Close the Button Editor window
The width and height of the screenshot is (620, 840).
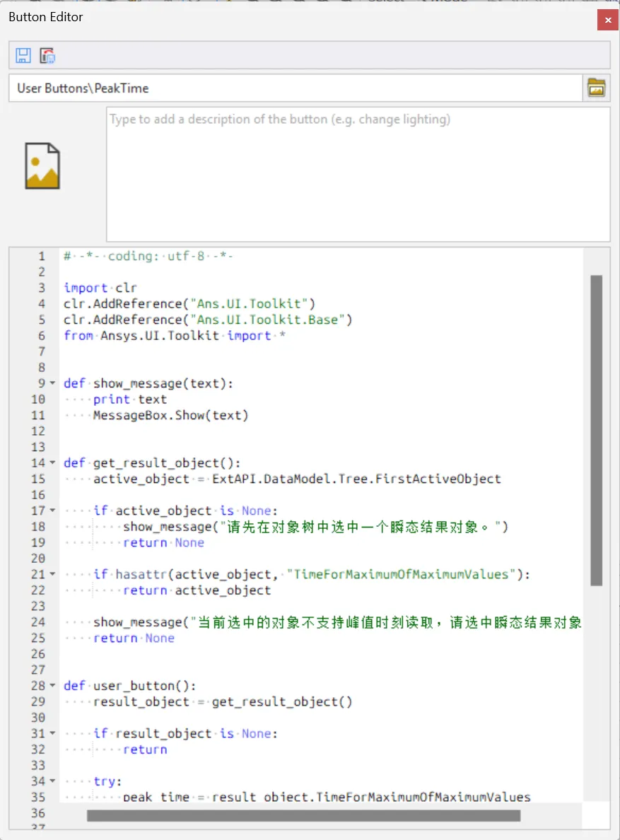click(608, 20)
